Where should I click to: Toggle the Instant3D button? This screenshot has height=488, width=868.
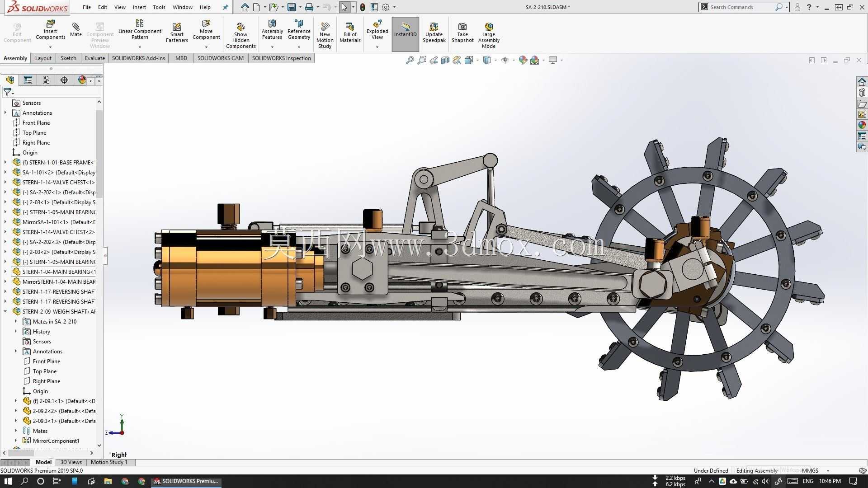(405, 34)
